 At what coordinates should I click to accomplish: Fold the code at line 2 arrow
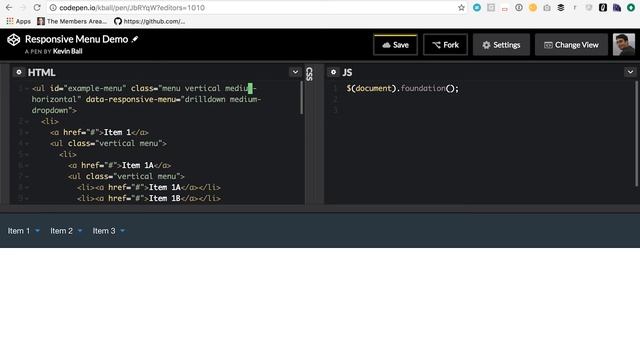point(27,122)
